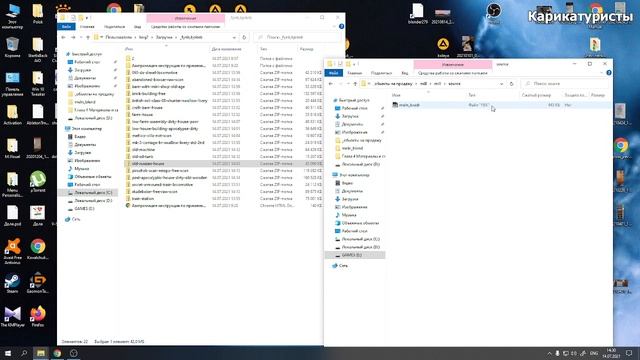Open Вид tab in Загрузки window
This screenshot has width=640, height=360.
[138, 27]
